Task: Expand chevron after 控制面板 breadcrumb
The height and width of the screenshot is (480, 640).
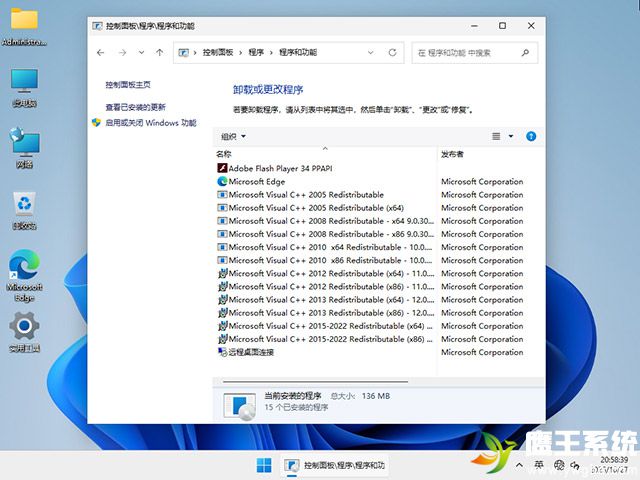Action: (x=240, y=52)
